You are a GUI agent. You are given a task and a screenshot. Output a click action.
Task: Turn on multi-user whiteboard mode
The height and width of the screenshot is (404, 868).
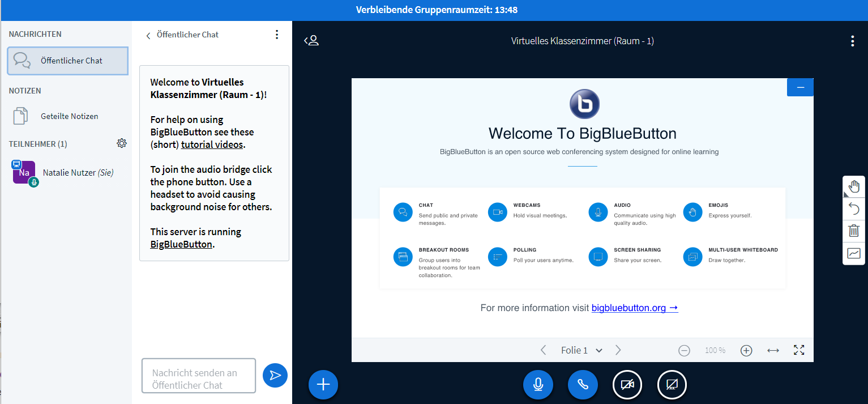click(x=854, y=253)
